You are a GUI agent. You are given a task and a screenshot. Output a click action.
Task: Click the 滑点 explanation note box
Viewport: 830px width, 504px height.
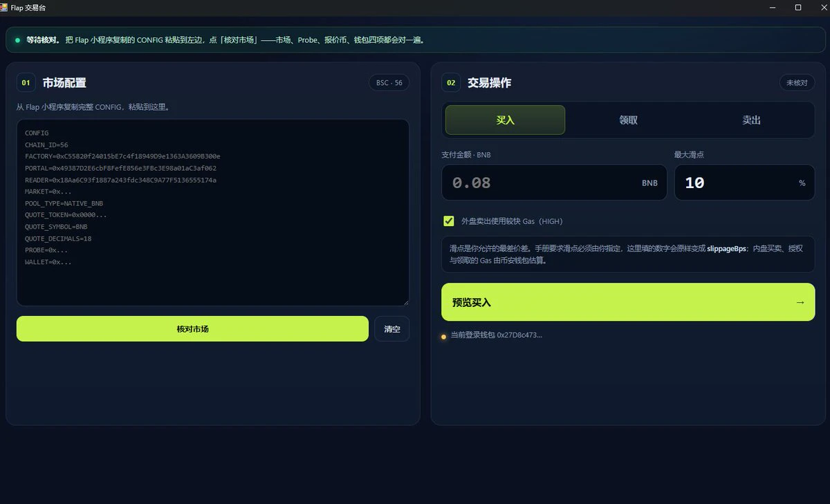click(x=628, y=254)
